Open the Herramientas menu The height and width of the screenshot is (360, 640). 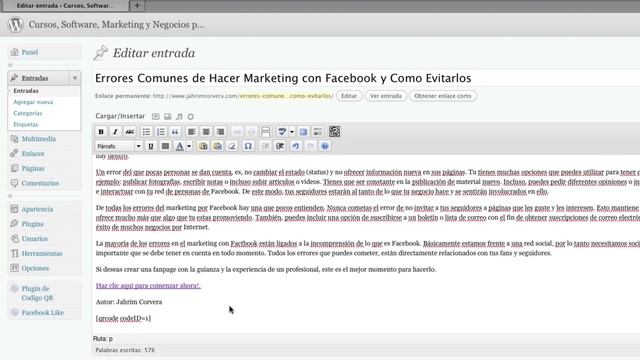(42, 253)
